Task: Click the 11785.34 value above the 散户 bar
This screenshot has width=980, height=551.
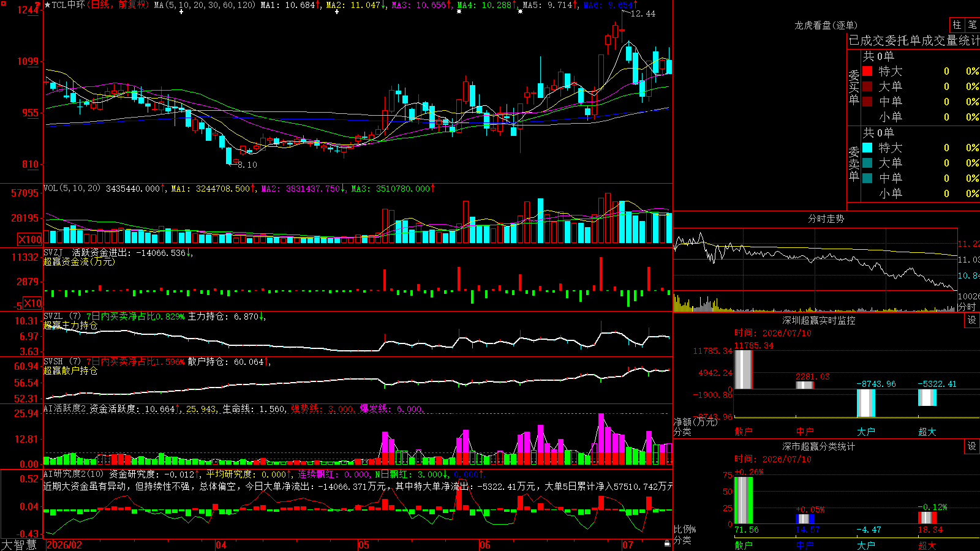Action: click(x=754, y=345)
